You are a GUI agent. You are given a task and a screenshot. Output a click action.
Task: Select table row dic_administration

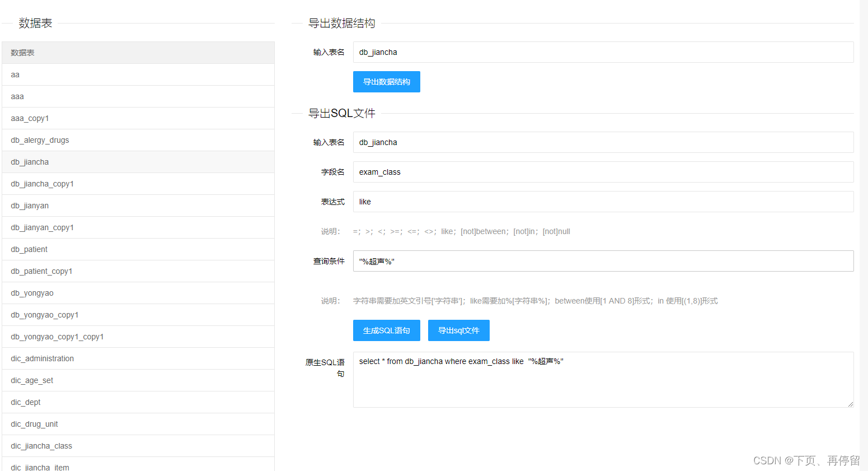point(138,358)
